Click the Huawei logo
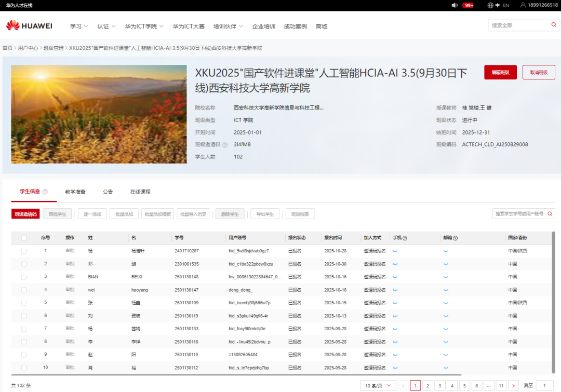Viewport: 561px width, 392px height. [x=29, y=26]
